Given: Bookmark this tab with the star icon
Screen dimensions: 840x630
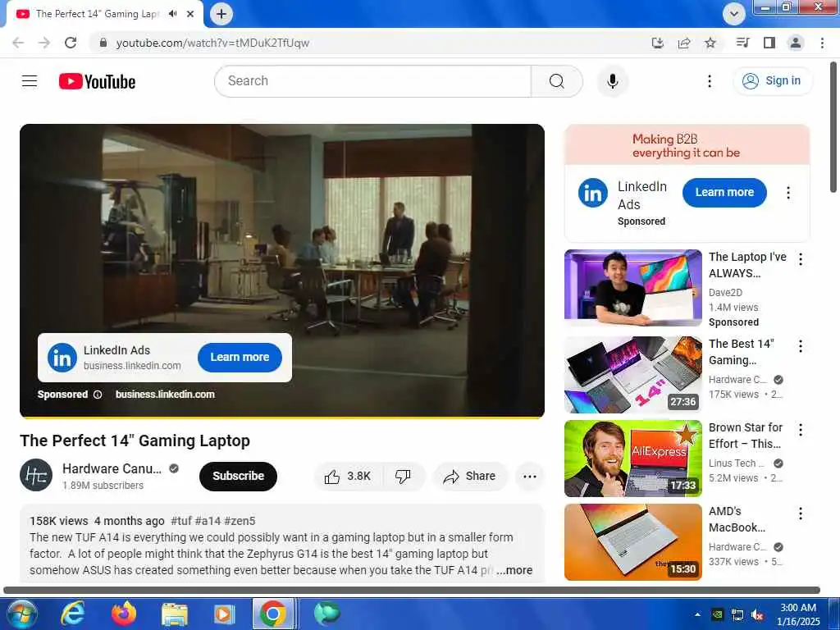Looking at the screenshot, I should 710,43.
